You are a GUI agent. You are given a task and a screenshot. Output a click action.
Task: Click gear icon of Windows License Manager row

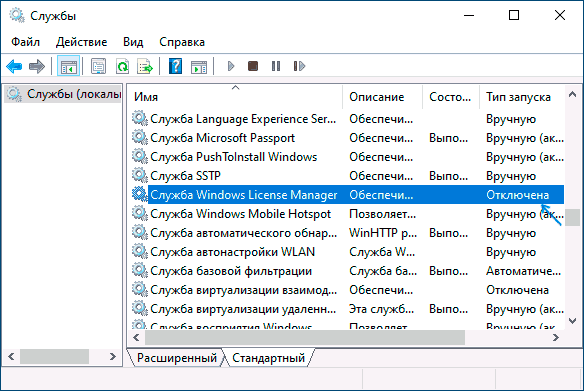pyautogui.click(x=140, y=194)
